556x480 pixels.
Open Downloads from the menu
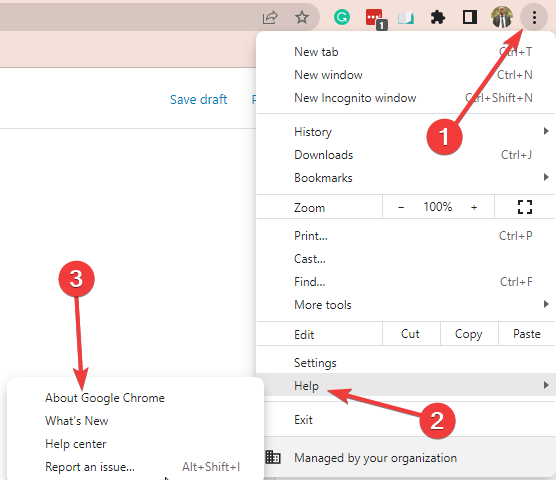tap(406, 155)
